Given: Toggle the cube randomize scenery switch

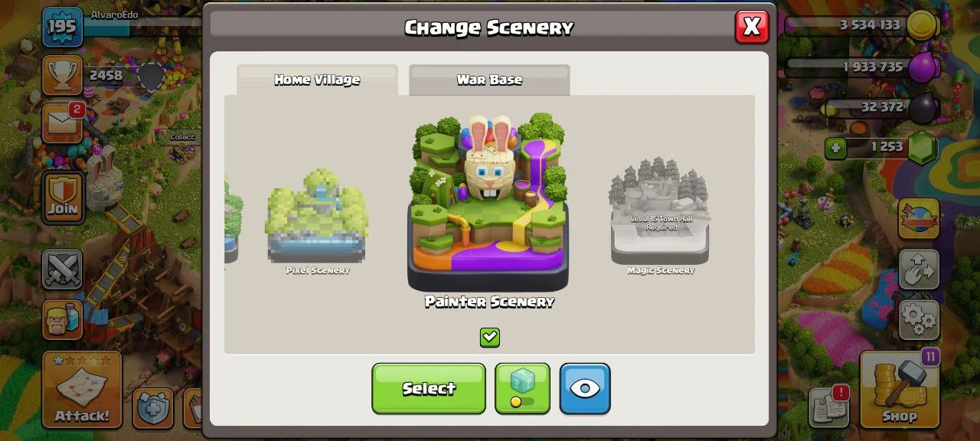Looking at the screenshot, I should tap(522, 388).
